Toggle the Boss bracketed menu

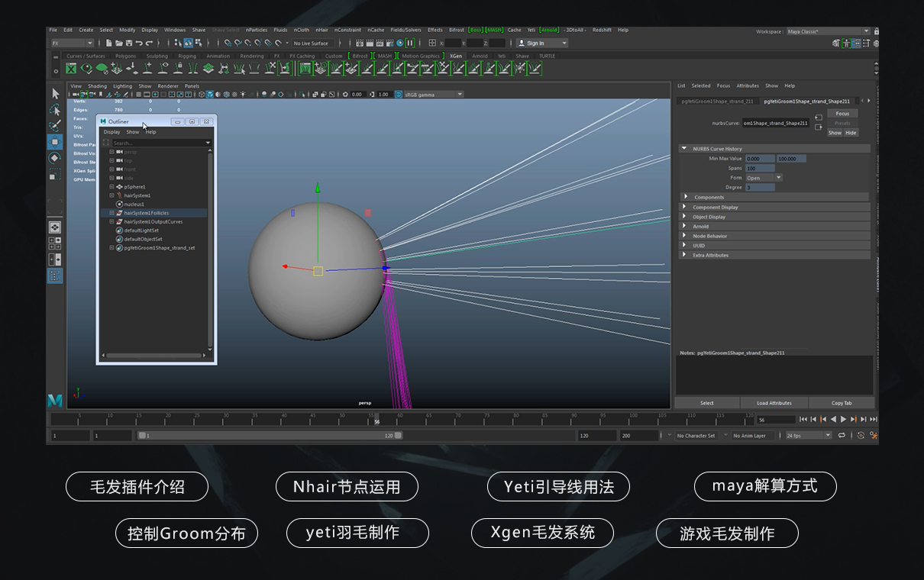pos(475,30)
